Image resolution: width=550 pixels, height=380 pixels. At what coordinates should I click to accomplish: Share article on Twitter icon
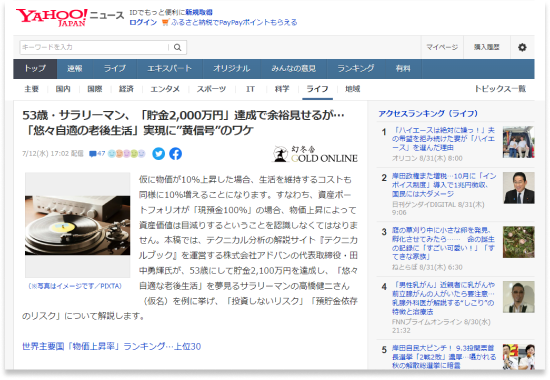pos(159,154)
